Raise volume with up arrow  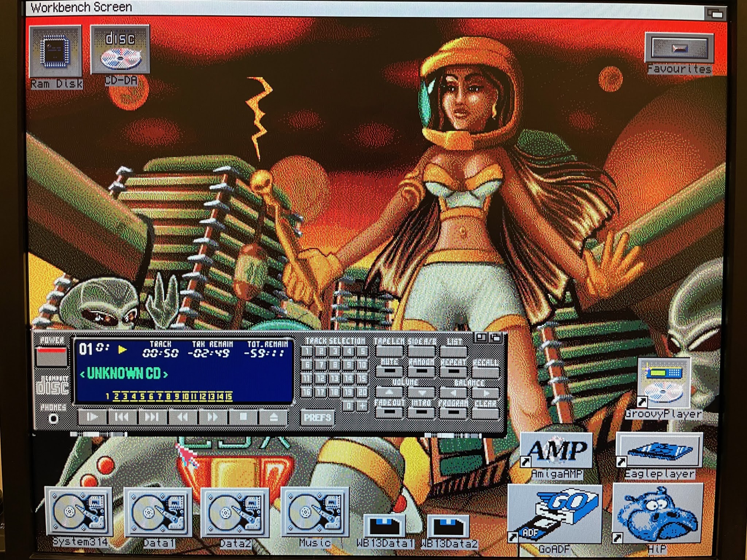tap(389, 392)
